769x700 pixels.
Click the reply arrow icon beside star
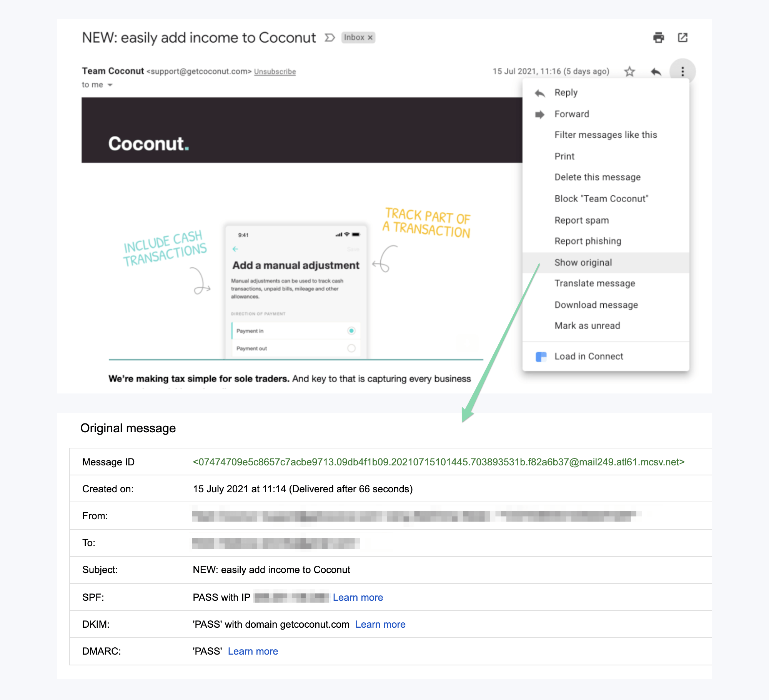point(656,71)
